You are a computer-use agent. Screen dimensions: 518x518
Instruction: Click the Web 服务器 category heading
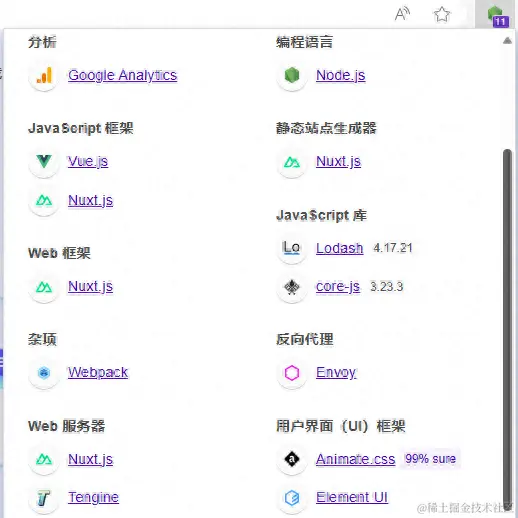pos(66,426)
